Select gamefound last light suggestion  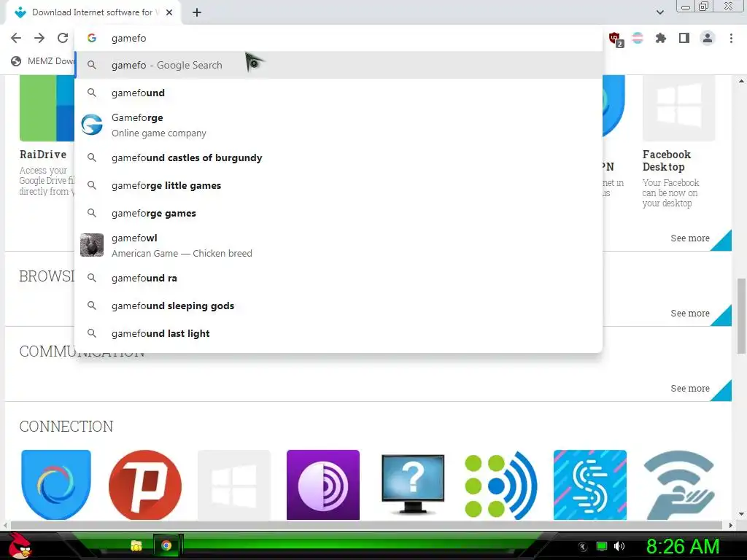pyautogui.click(x=338, y=333)
